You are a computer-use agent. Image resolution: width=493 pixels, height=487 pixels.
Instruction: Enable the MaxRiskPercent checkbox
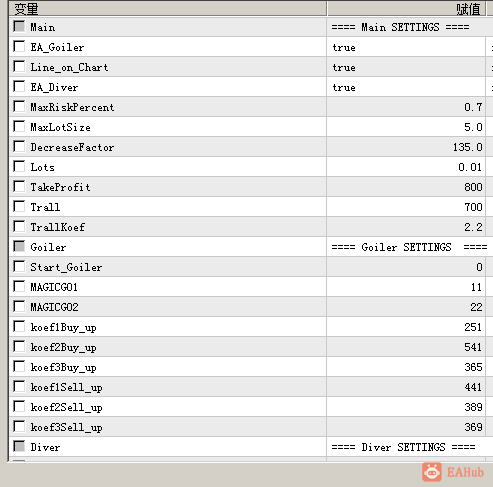[19, 106]
